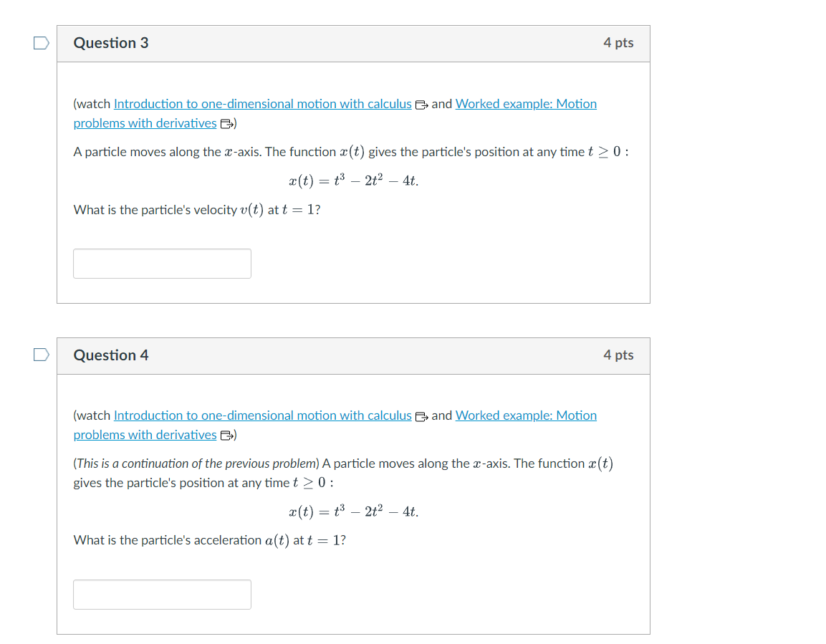Click external link icon after Question 3 derivatives link
Viewport: 826px width, 644px height.
point(227,124)
